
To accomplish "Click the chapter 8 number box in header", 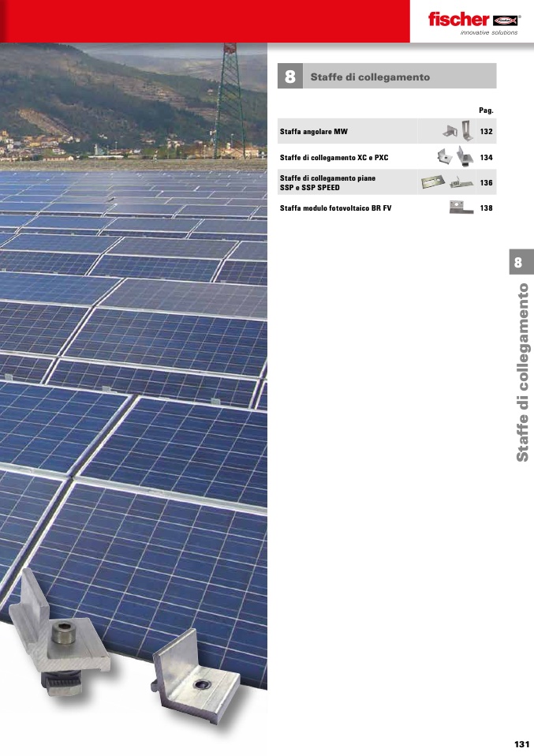I will [x=290, y=77].
